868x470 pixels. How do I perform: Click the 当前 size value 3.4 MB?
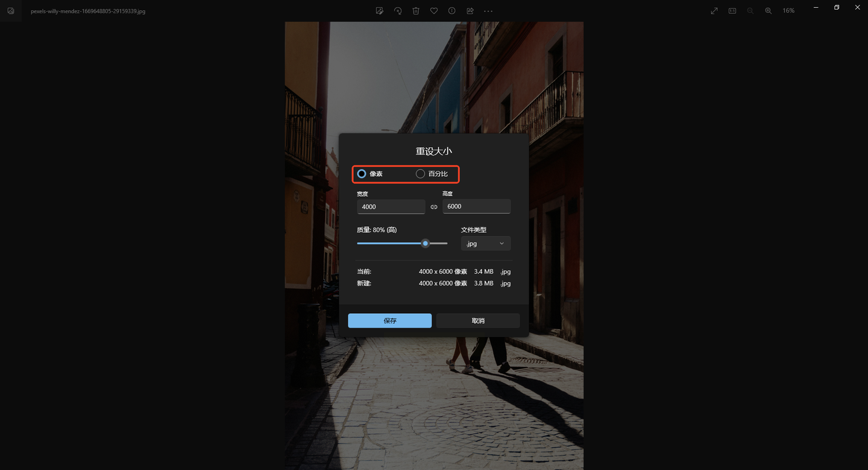pos(483,272)
